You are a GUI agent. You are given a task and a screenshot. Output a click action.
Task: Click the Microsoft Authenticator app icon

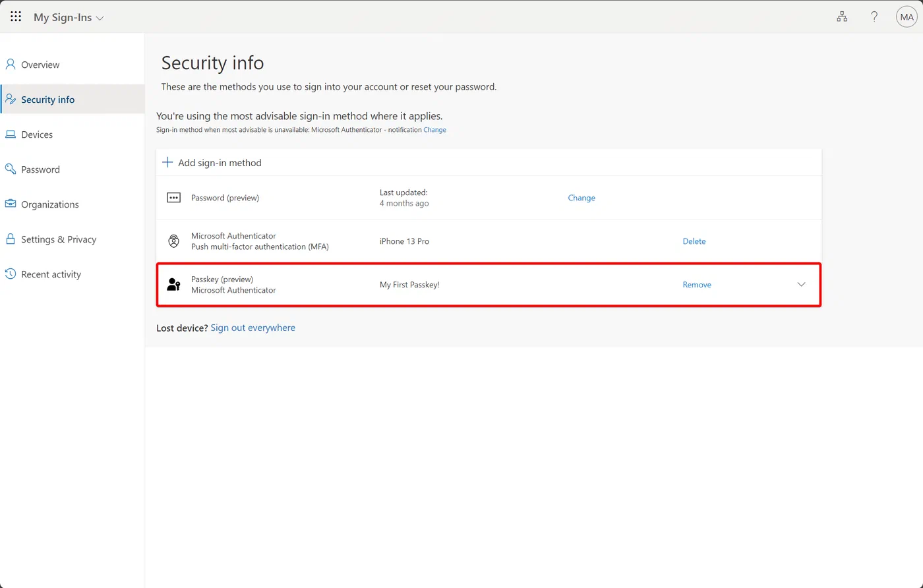[x=173, y=241]
